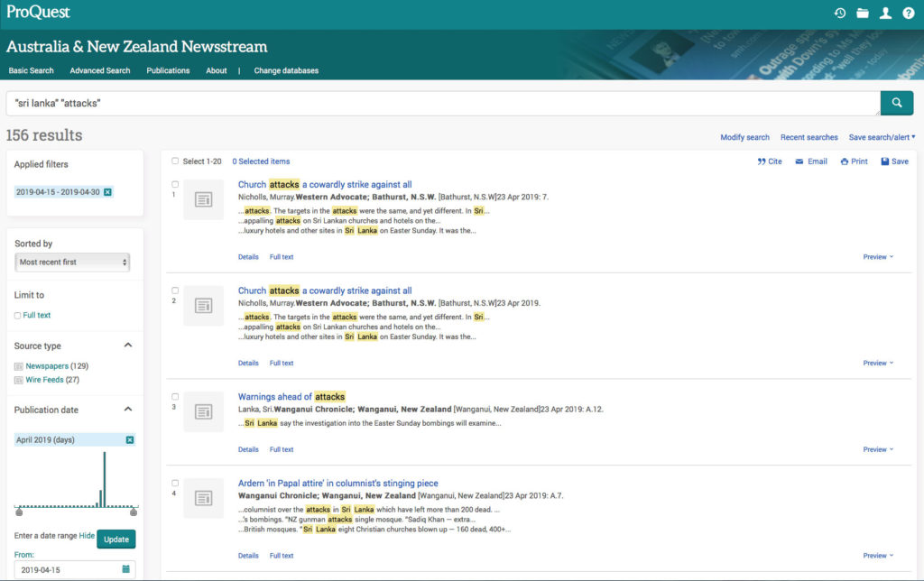This screenshot has width=924, height=581.
Task: Clear the April 2019 (days) date filter
Action: click(130, 439)
